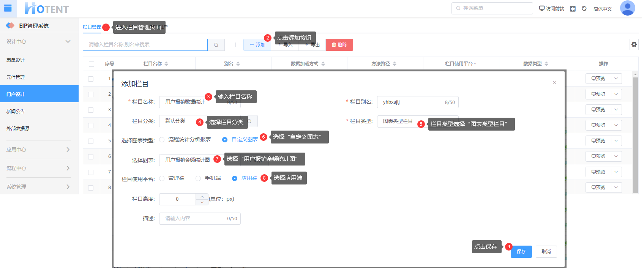
Task: Choose the 管理端 platform radio button
Action: point(162,178)
